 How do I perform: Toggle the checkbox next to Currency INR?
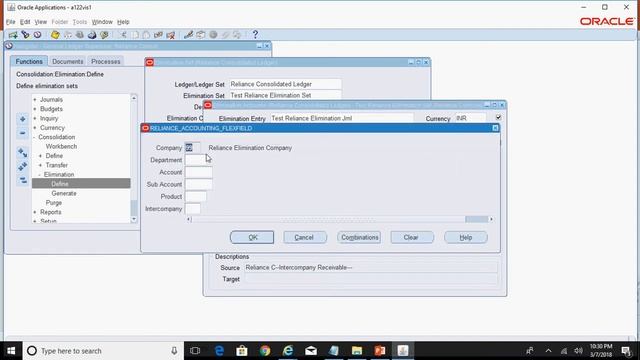(498, 118)
